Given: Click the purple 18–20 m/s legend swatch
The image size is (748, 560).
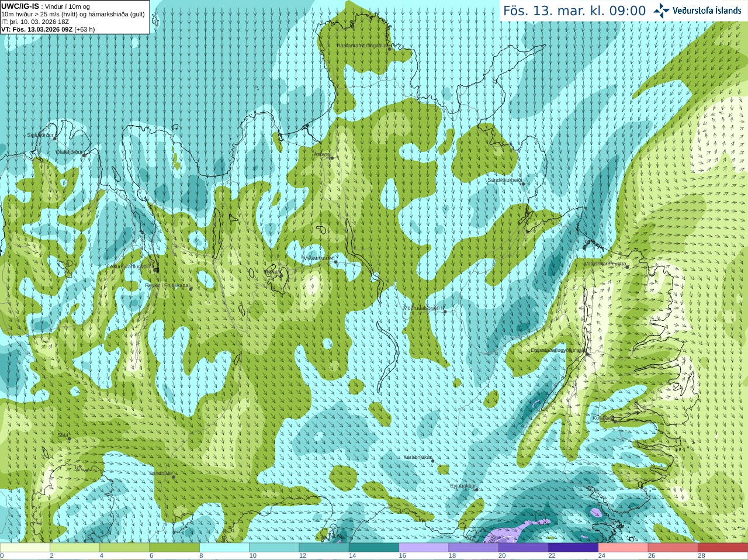Looking at the screenshot, I should pyautogui.click(x=474, y=548).
